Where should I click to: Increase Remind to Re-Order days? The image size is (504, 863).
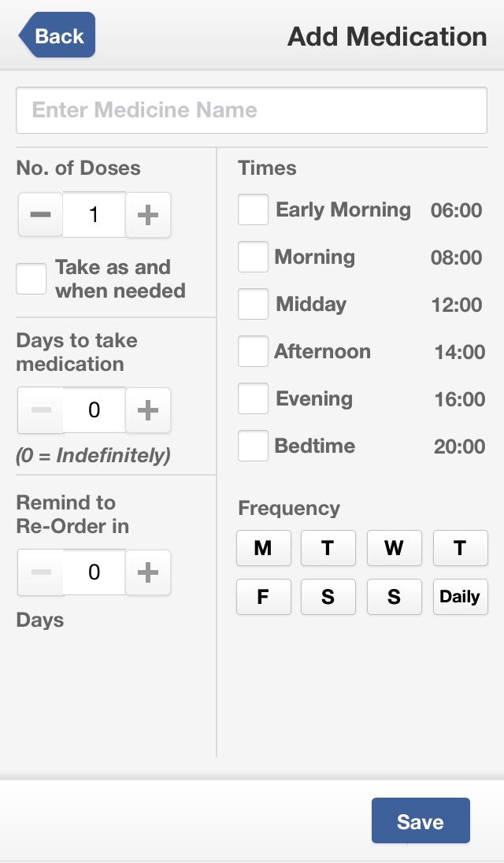[148, 572]
